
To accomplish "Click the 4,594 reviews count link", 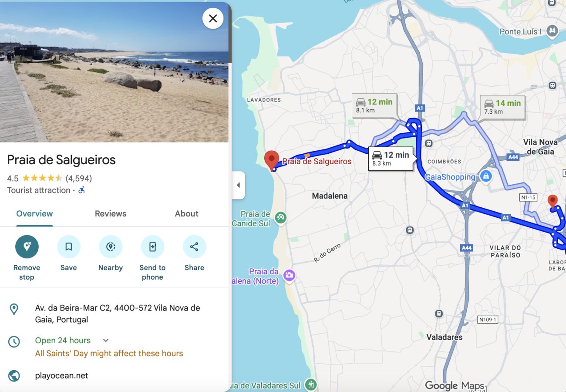I will tap(79, 178).
